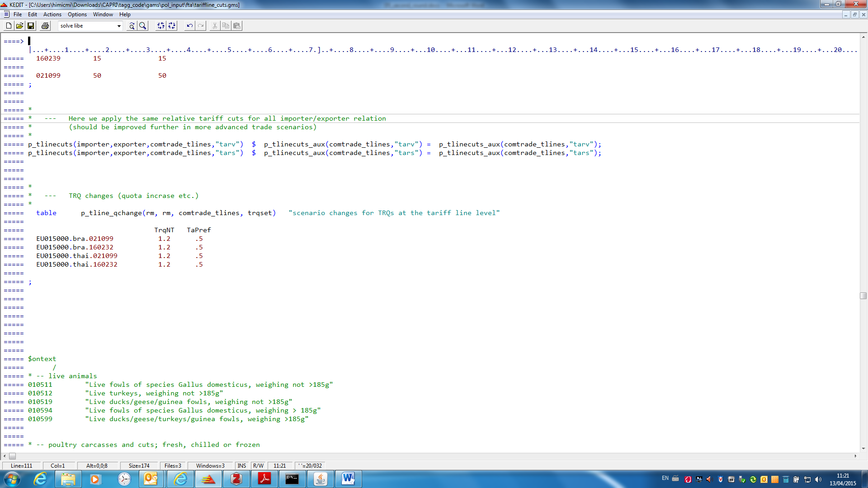
Task: Save the file with diskette icon
Action: [x=31, y=26]
